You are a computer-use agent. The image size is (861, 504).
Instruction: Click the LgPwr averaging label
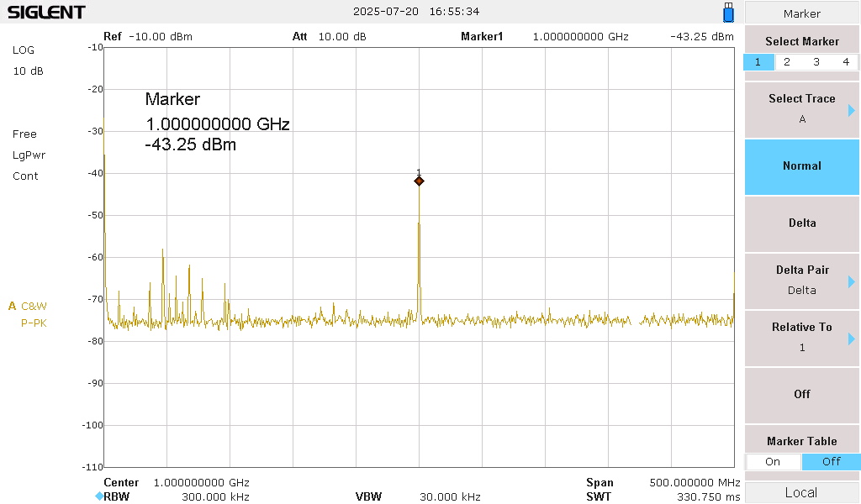coord(29,155)
